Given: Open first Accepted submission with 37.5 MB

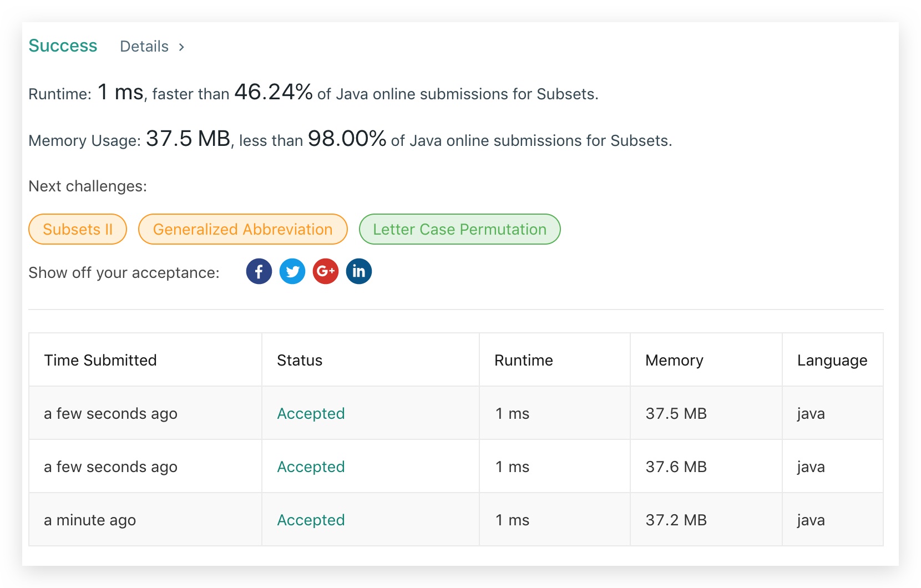Looking at the screenshot, I should 311,413.
